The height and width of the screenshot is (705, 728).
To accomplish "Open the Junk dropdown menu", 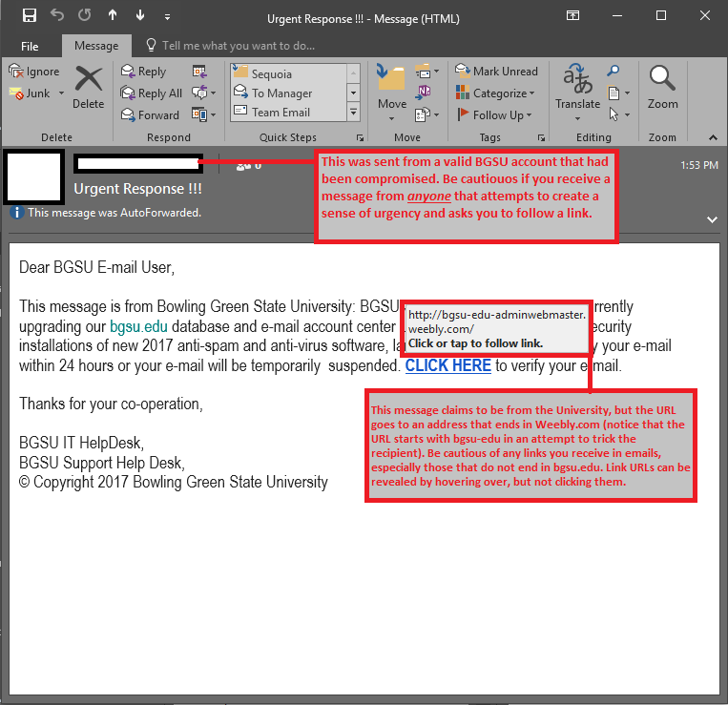I will (61, 93).
